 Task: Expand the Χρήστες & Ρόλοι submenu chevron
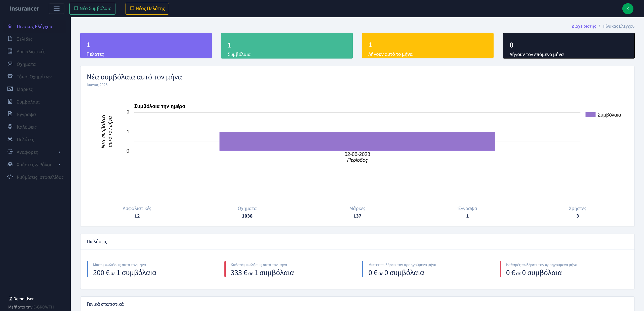click(x=60, y=165)
